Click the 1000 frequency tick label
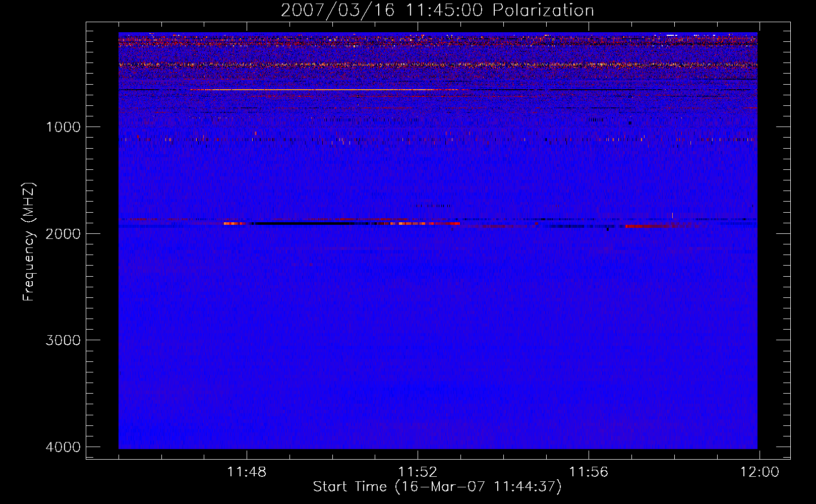Image resolution: width=816 pixels, height=504 pixels. [x=63, y=127]
